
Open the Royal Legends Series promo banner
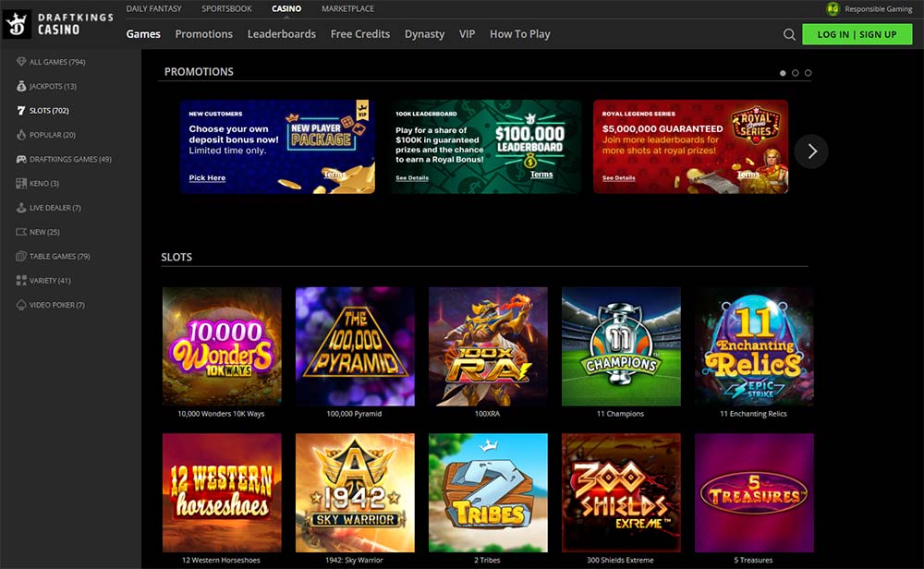pos(690,147)
